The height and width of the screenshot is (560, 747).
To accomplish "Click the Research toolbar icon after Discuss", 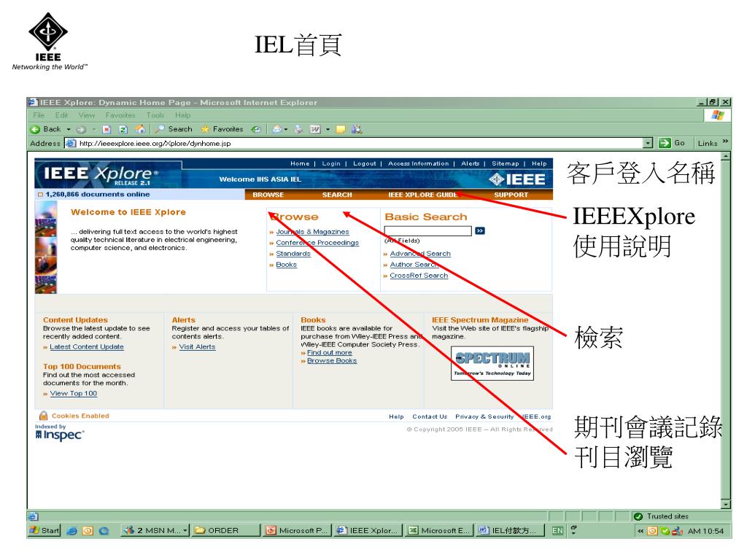I will point(357,129).
